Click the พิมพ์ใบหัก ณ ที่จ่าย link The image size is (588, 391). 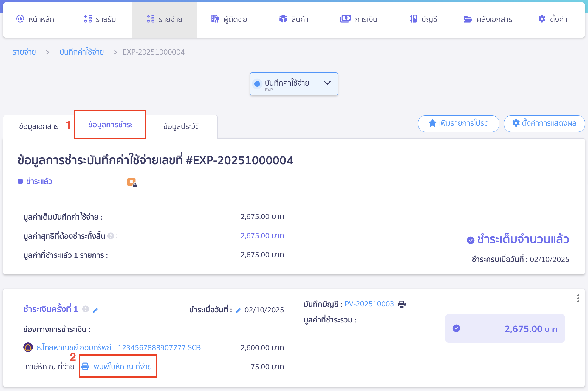(x=123, y=366)
